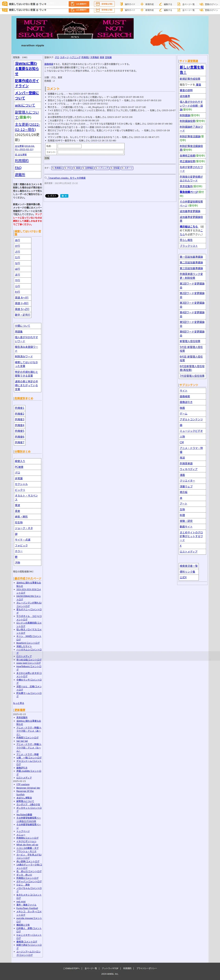Open 新管理人信任投票 link
The width and height of the screenshot is (220, 980).
coord(190,341)
